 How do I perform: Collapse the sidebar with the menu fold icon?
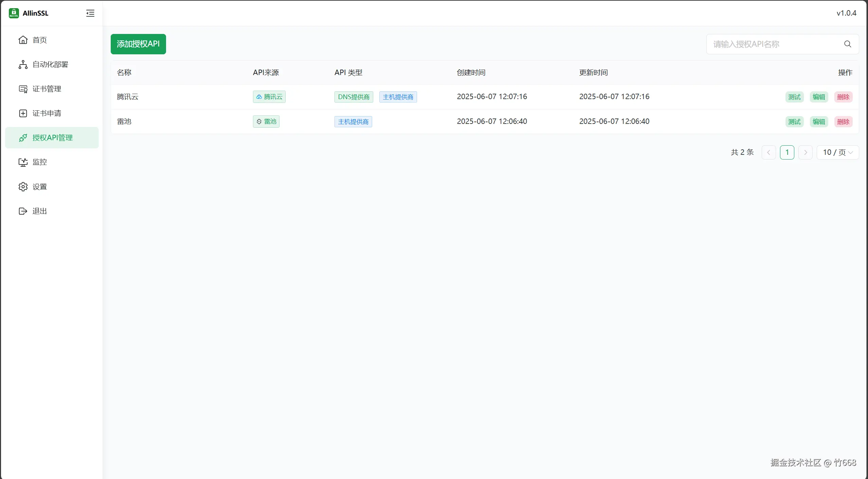[90, 13]
